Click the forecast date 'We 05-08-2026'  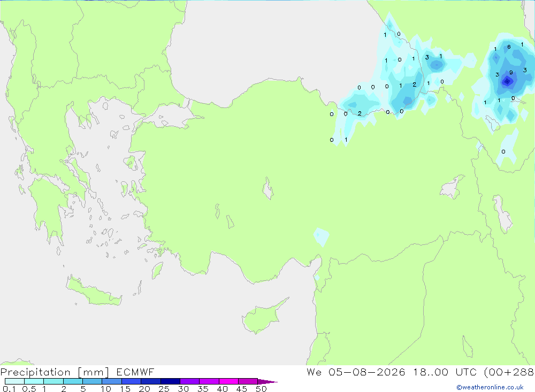tap(356, 372)
